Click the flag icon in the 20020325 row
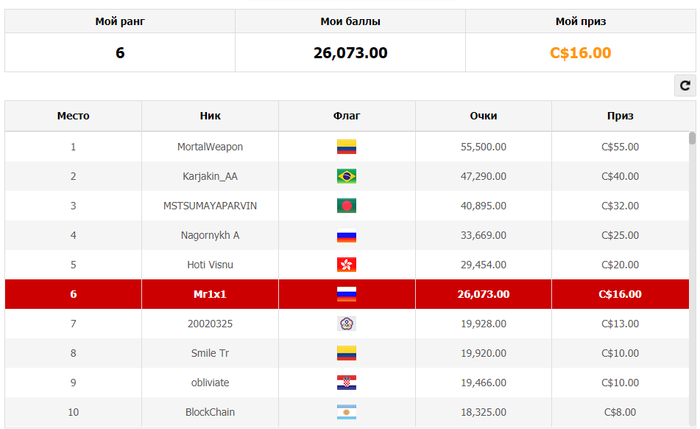 tap(346, 324)
